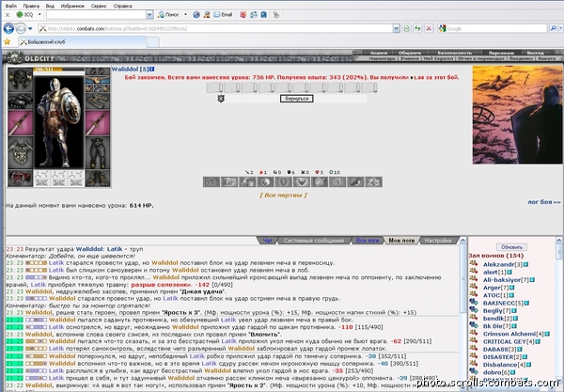
Task: Open the Файл menu
Action: tap(10, 6)
